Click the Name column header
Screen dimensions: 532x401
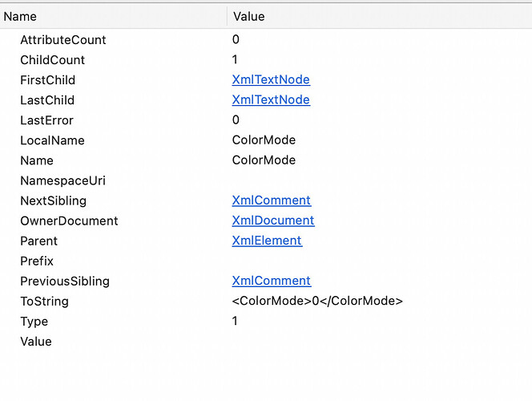coord(113,16)
